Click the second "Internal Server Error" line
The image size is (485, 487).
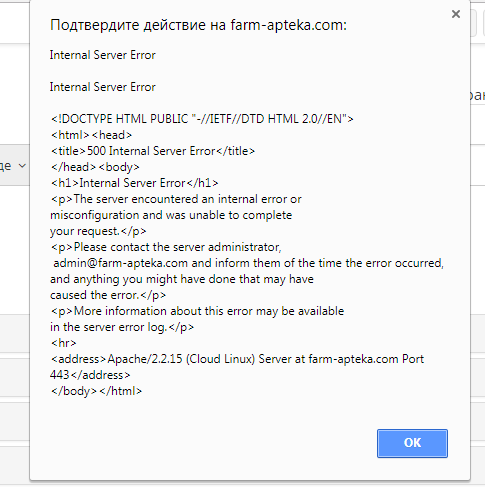103,87
